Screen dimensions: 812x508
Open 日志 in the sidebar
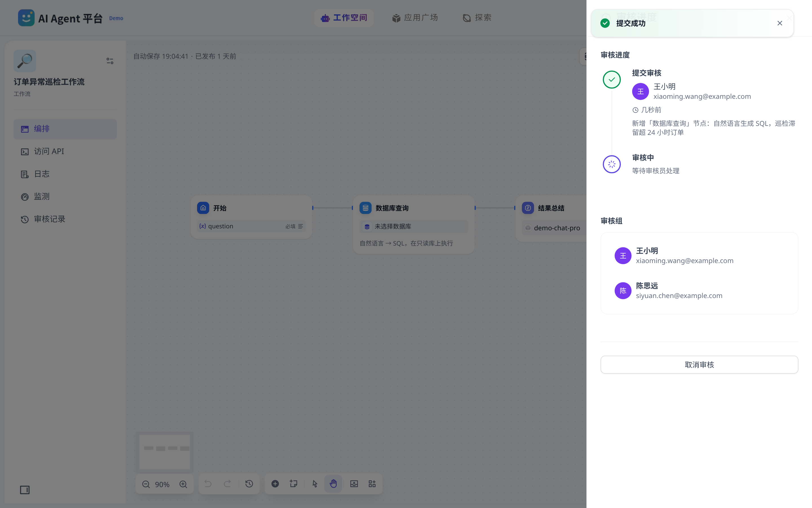(65, 174)
